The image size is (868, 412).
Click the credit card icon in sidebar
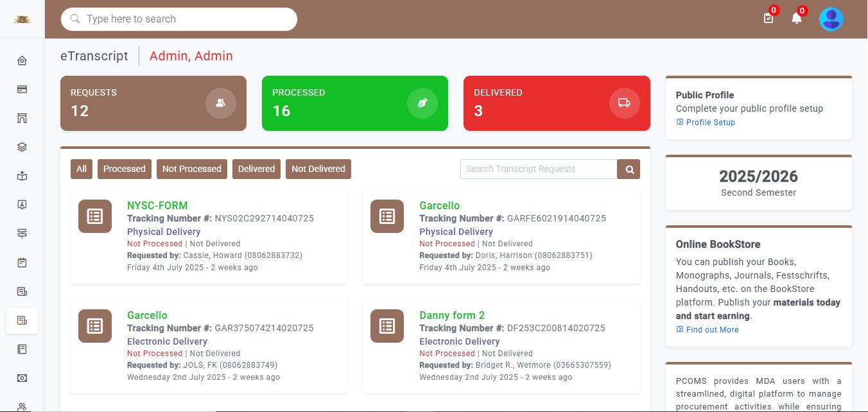pyautogui.click(x=22, y=90)
